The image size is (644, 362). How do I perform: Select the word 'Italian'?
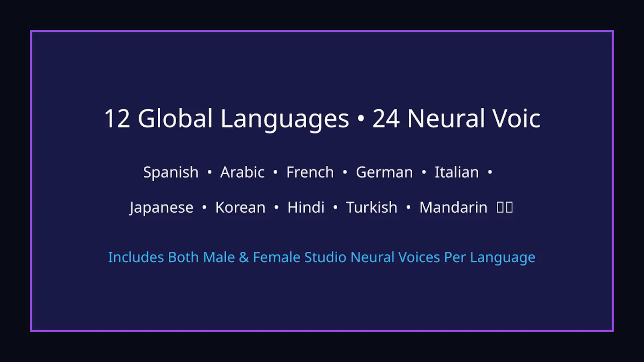(x=456, y=172)
